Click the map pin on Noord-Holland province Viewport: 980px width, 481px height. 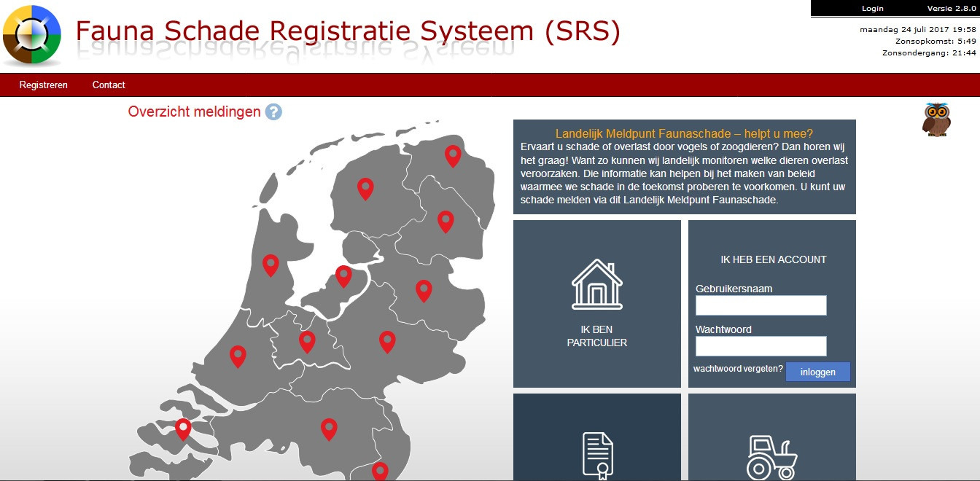tap(271, 265)
